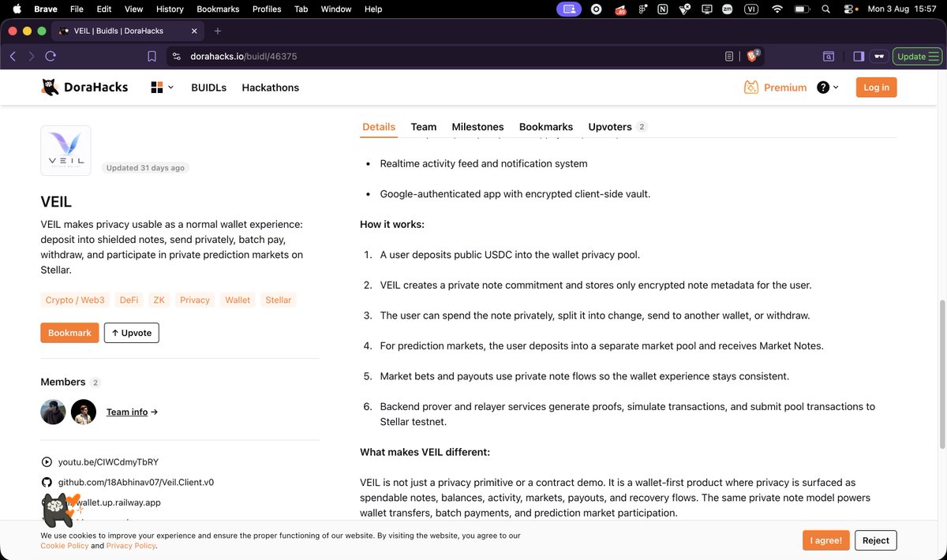Click the DoraHacks logo

(x=84, y=88)
